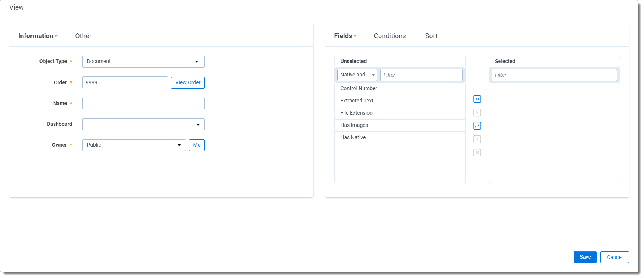Expand the Object Type dropdown
Viewport: 644px width, 278px height.
tap(143, 62)
